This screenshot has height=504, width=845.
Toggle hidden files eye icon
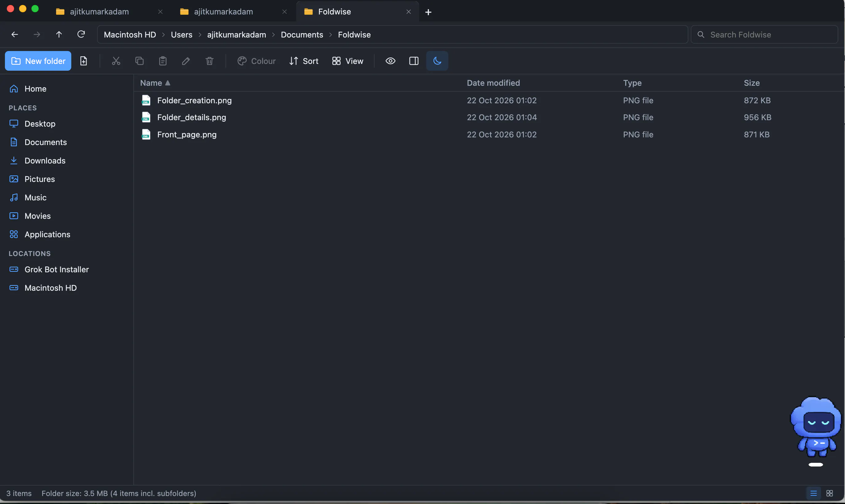[391, 61]
